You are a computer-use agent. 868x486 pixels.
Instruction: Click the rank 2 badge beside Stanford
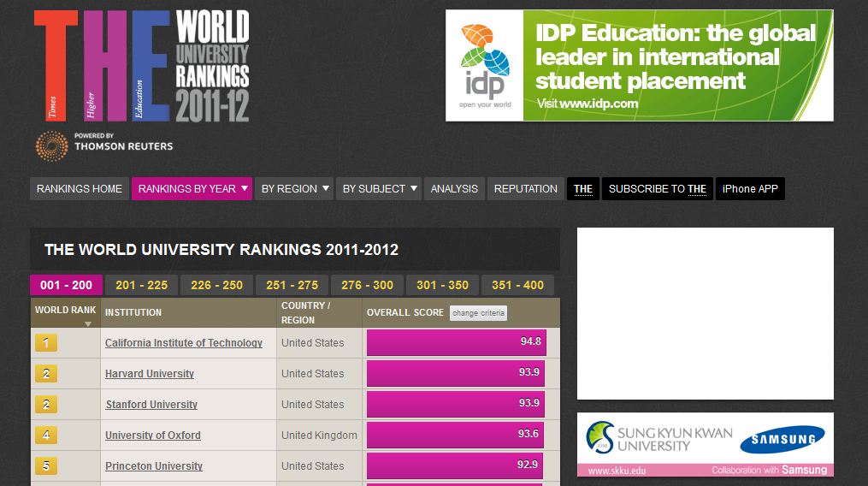point(46,405)
